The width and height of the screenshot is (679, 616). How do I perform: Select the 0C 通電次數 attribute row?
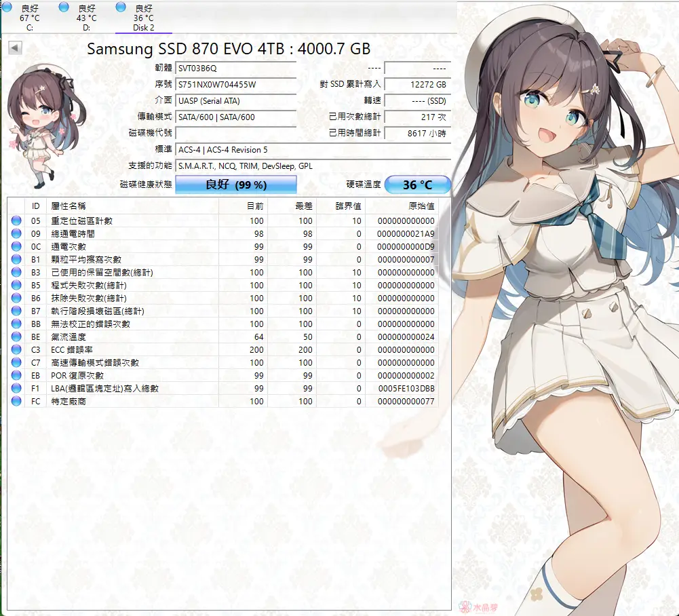pyautogui.click(x=203, y=246)
